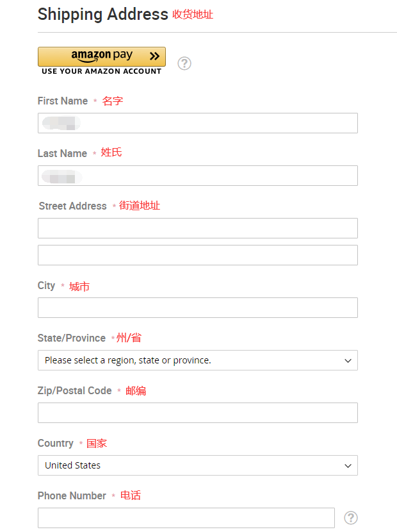Click the first Street Address line field
397x532 pixels.
pos(197,228)
